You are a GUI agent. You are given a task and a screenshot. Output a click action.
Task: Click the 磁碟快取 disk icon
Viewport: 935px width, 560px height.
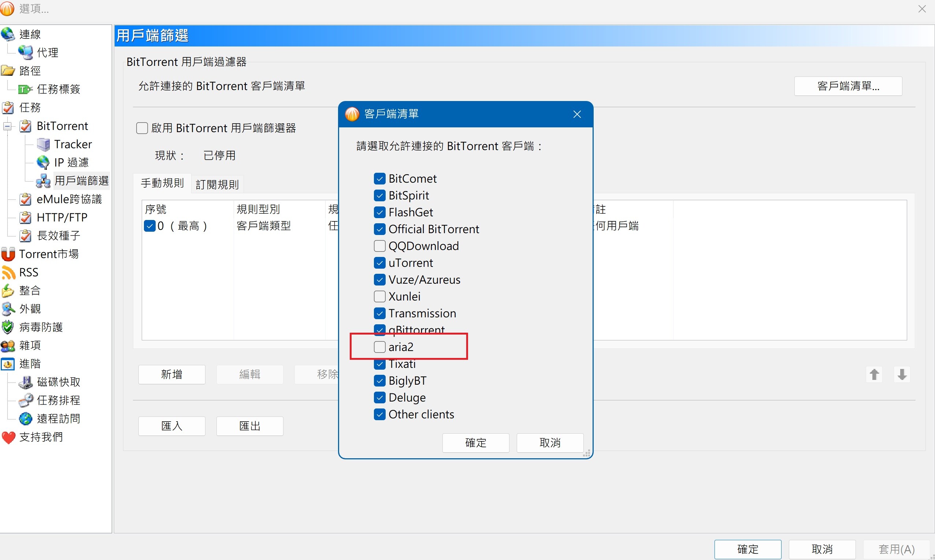26,382
